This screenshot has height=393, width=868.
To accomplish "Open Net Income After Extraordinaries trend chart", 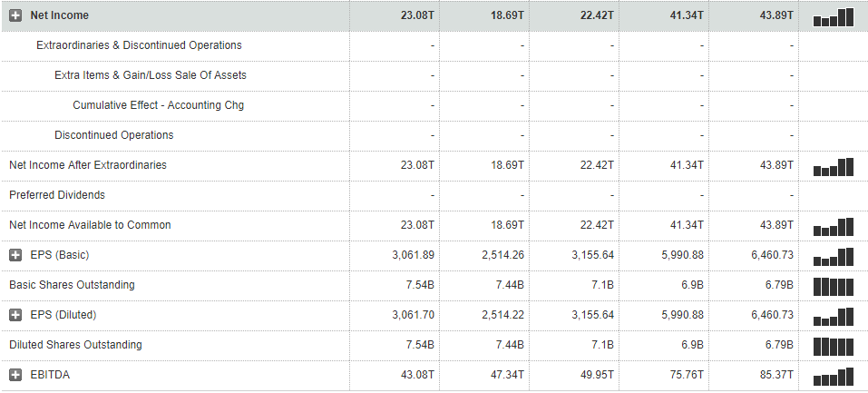I will 834,166.
